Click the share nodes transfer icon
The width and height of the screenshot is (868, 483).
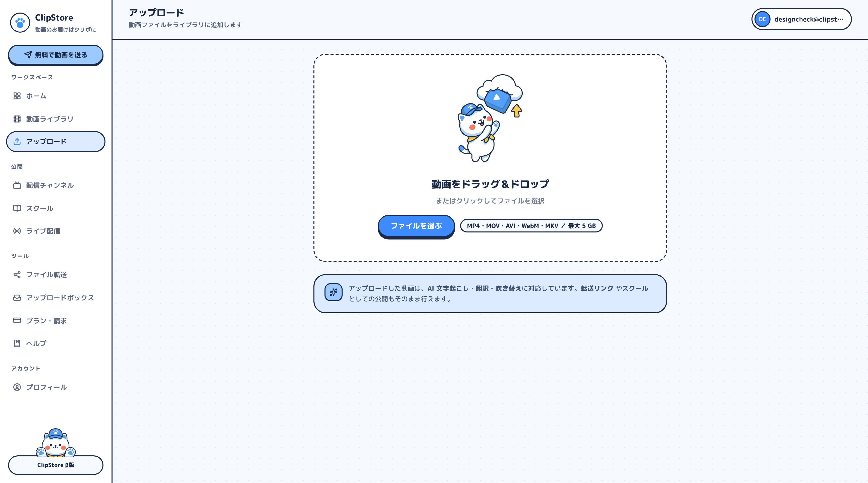pos(17,275)
